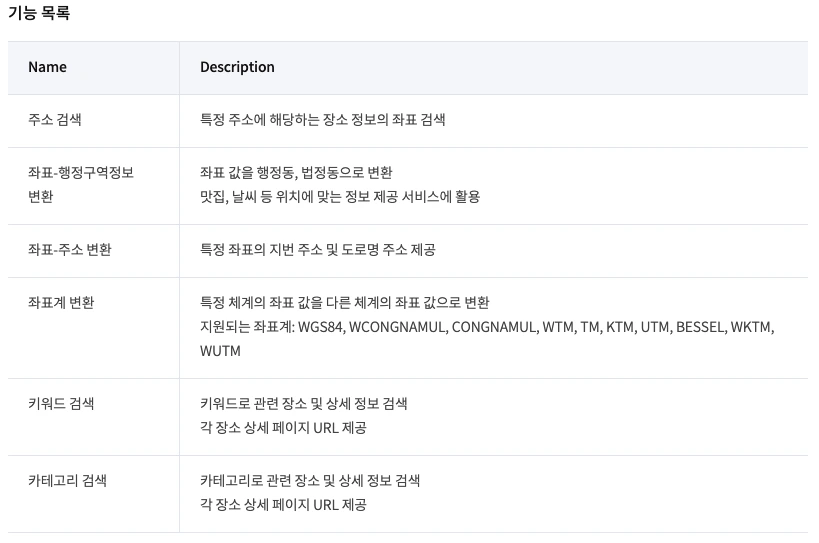The image size is (819, 543).
Task: Click the Name column header
Action: point(47,67)
